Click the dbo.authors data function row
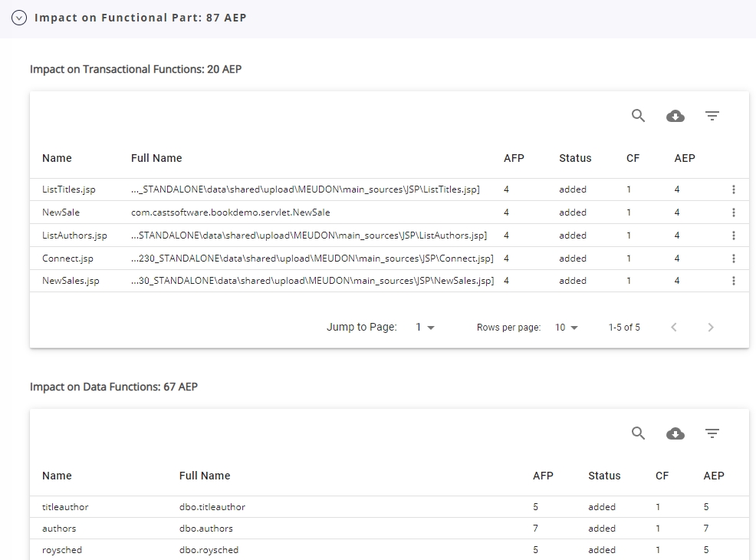 [206, 529]
